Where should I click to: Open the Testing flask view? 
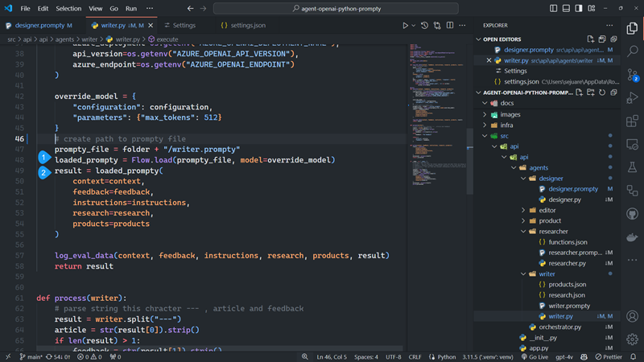pyautogui.click(x=633, y=167)
